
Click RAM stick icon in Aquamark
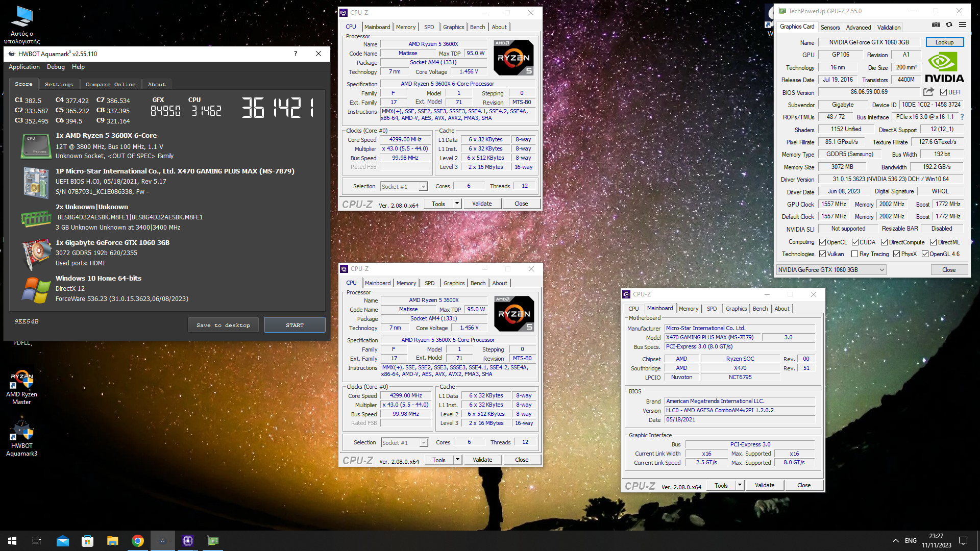(x=36, y=219)
